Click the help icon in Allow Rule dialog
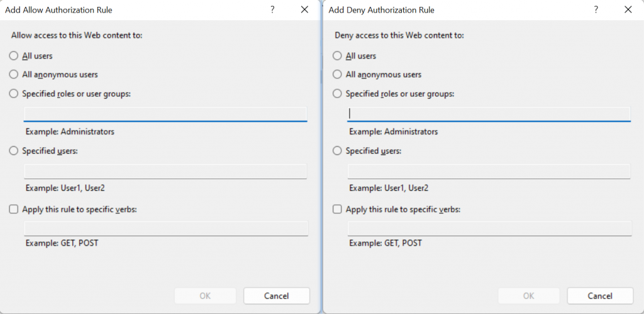 click(x=272, y=10)
